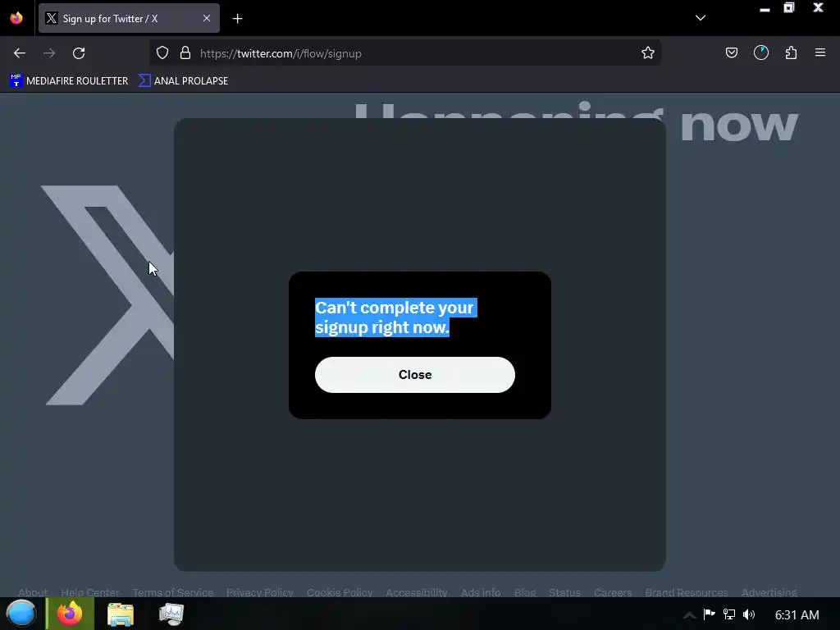Click the 6:31 AM clock
This screenshot has width=840, height=630.
point(797,614)
